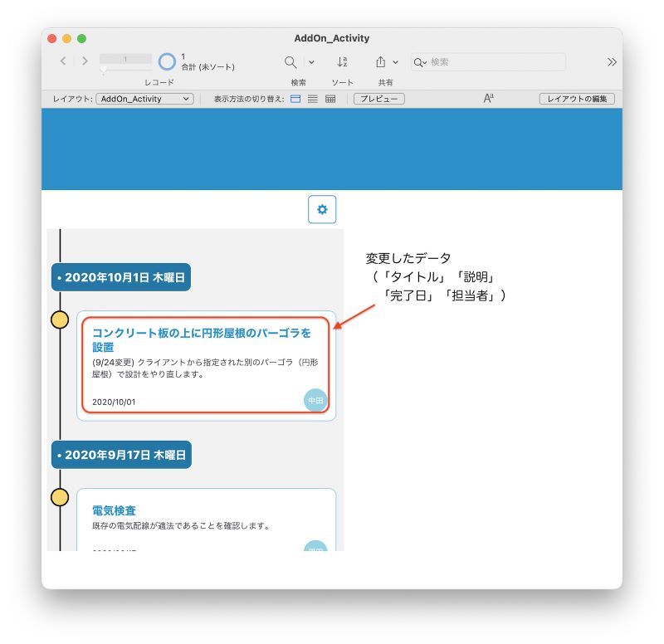Click the (9/24変更) description text
664x644 pixels.
click(x=205, y=368)
